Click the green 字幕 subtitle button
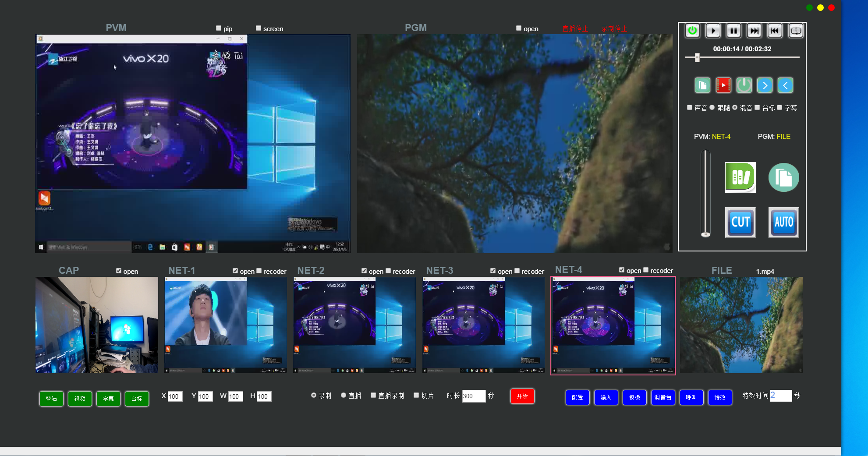 coord(108,399)
